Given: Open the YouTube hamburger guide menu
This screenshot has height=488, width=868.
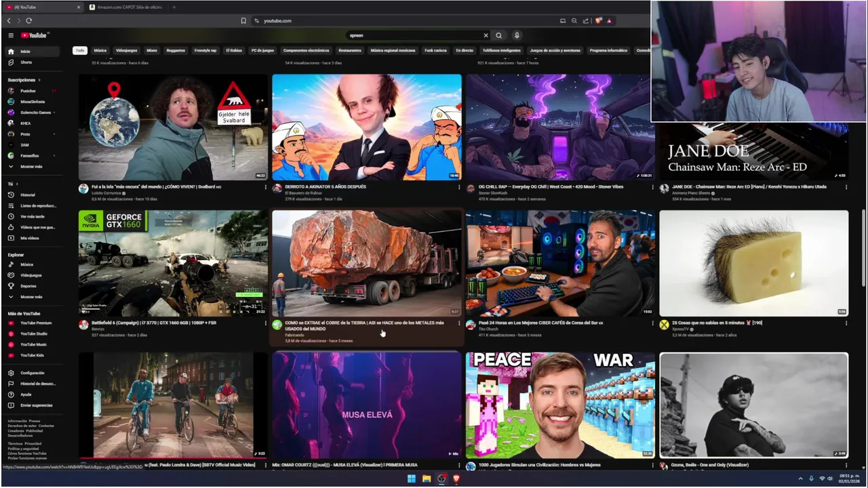Looking at the screenshot, I should pos(11,35).
